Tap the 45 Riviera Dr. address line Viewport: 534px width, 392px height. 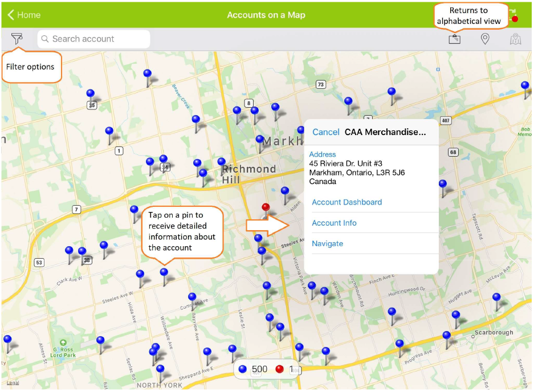[346, 164]
